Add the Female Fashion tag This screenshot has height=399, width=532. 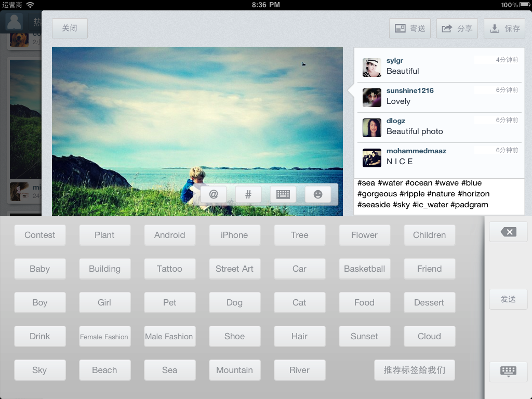[x=104, y=336]
